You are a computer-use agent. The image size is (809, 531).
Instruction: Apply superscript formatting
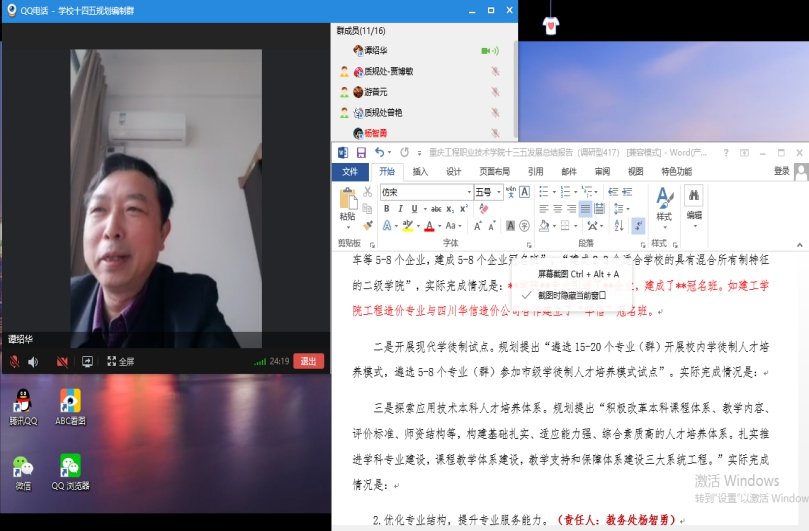pos(463,209)
